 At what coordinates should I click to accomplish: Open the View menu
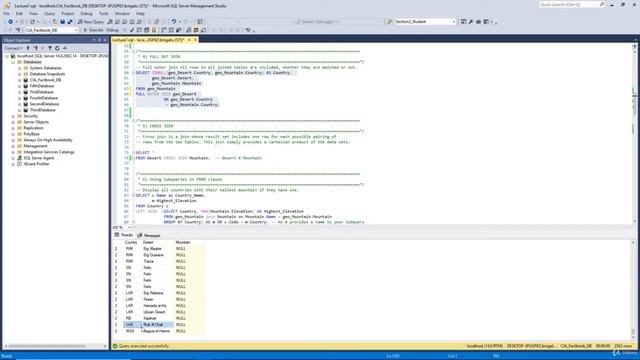(33, 13)
